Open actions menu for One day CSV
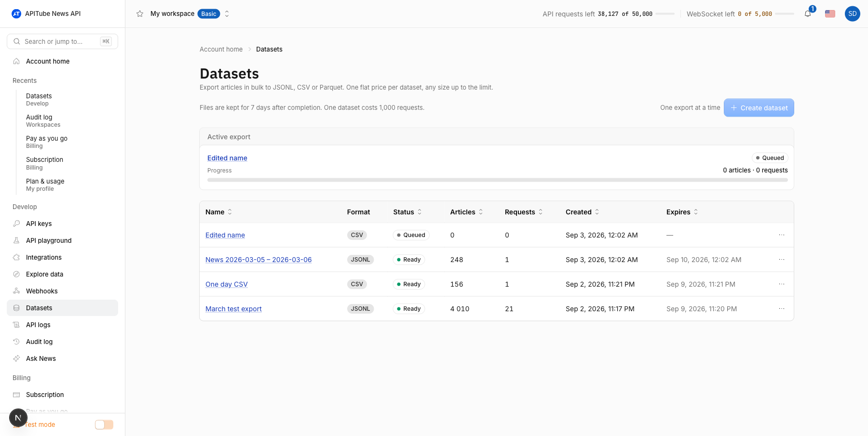 coord(782,284)
